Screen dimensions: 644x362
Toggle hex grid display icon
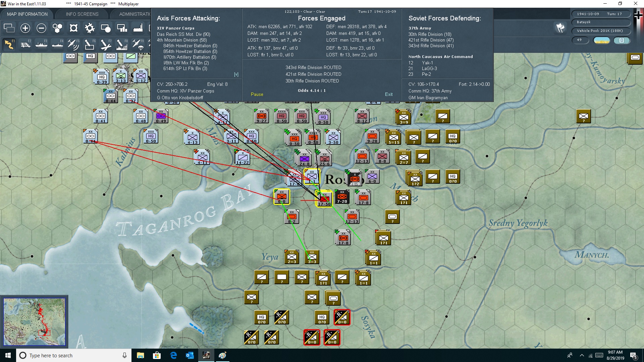coord(57,28)
